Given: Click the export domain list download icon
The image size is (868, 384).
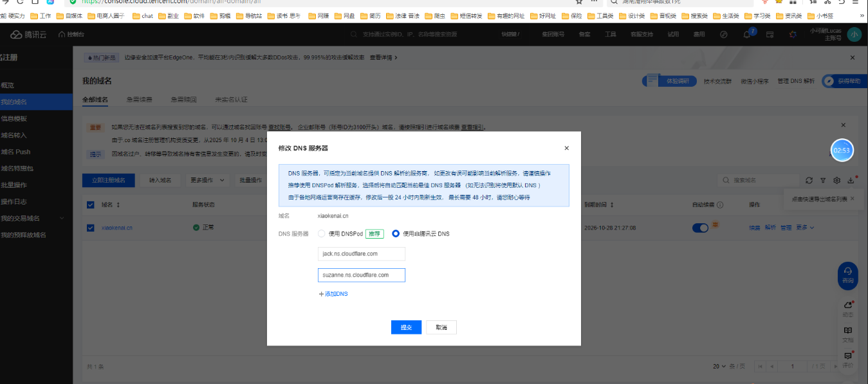Looking at the screenshot, I should 851,181.
